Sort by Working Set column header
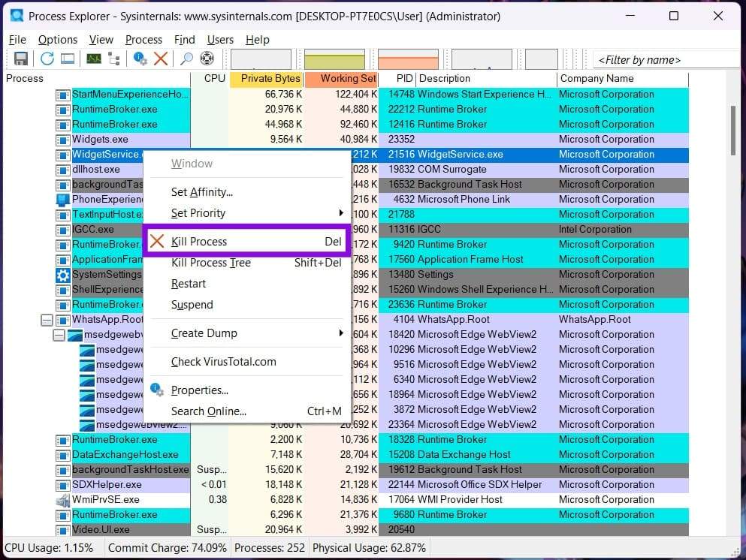The width and height of the screenshot is (746, 560). pyautogui.click(x=342, y=78)
